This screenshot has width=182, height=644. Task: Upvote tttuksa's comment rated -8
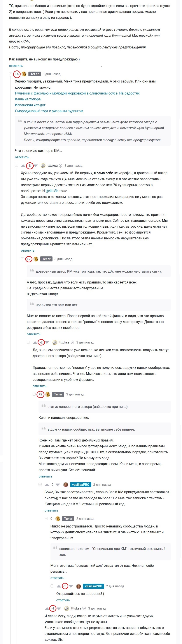pos(23,166)
